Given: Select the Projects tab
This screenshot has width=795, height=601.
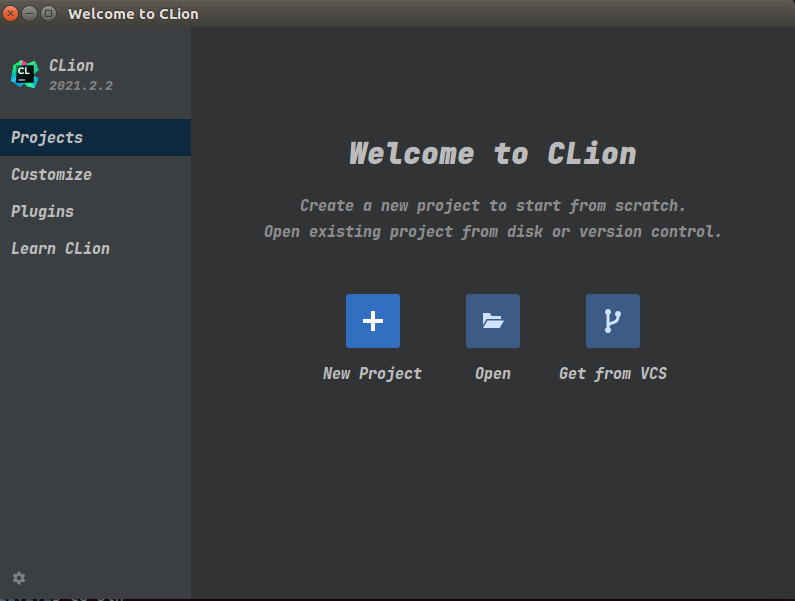Looking at the screenshot, I should pos(95,137).
